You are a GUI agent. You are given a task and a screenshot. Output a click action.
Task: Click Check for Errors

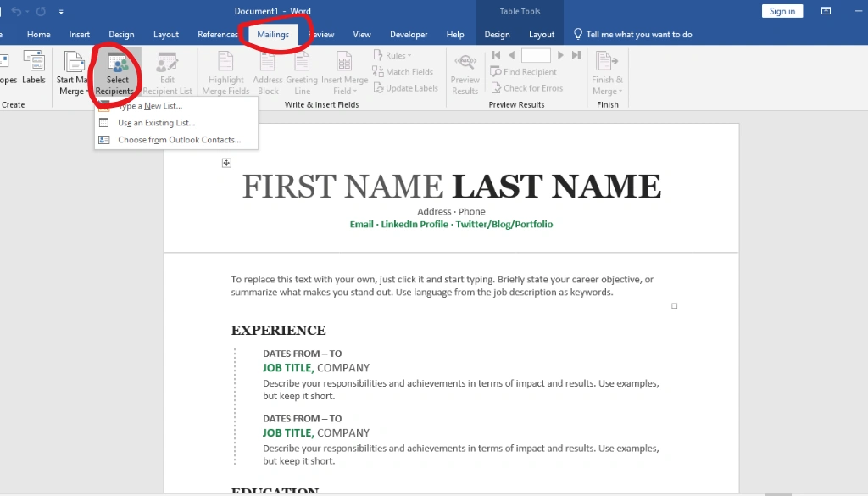pyautogui.click(x=527, y=88)
